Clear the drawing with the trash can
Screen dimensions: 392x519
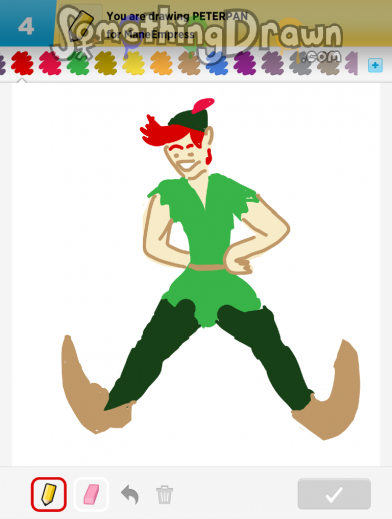[x=164, y=494]
